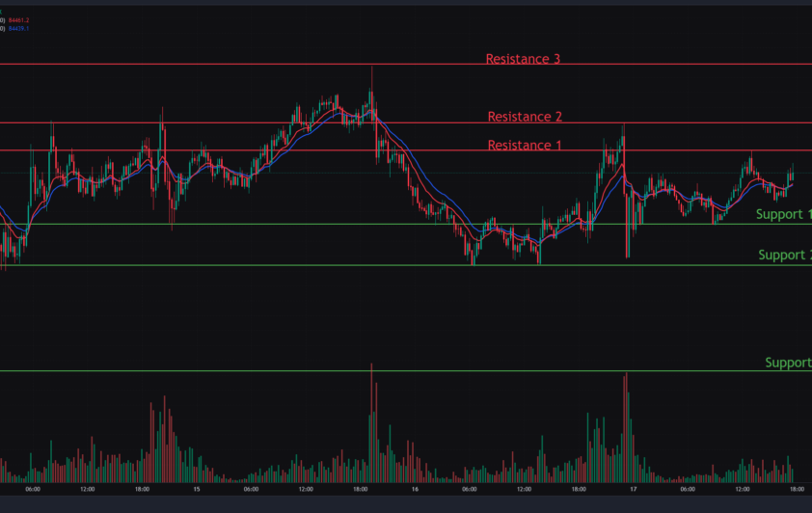Viewport: 812px width, 513px height.
Task: Click date label 17 on time axis
Action: coord(633,490)
